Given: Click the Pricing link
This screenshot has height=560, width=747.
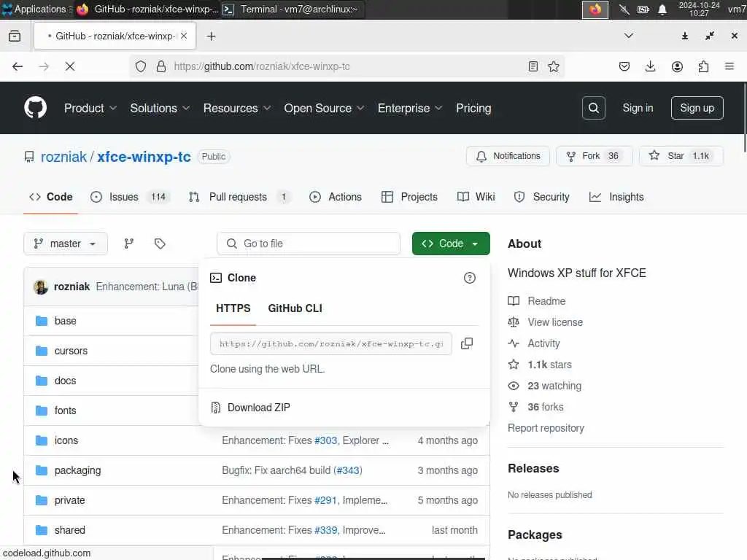Looking at the screenshot, I should (x=473, y=108).
